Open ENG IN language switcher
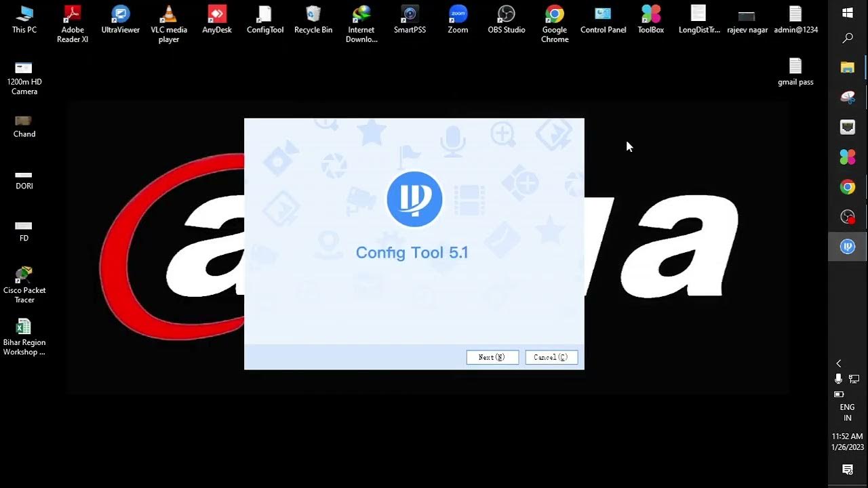868x488 pixels. tap(848, 413)
